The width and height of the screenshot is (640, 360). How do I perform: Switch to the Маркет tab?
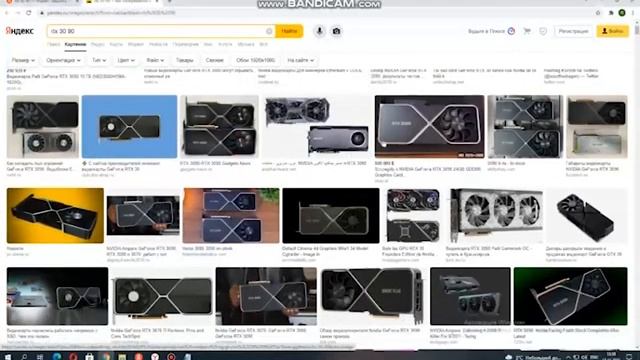[136, 44]
